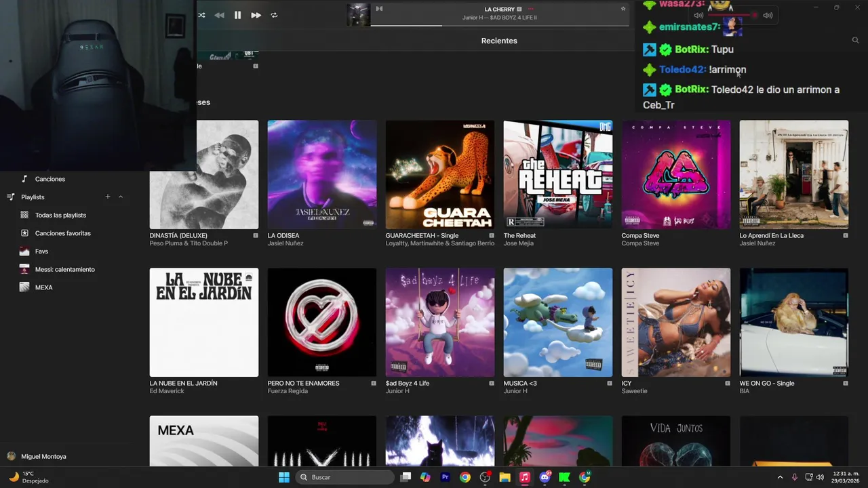Open the $ad Boyz 4 Life cover
The width and height of the screenshot is (868, 488).
(440, 323)
